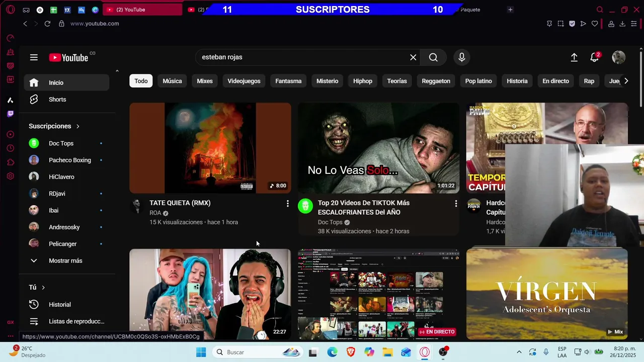Open the Opera sidebar settings gear
Screen dimensions: 644x362
pos(10,176)
